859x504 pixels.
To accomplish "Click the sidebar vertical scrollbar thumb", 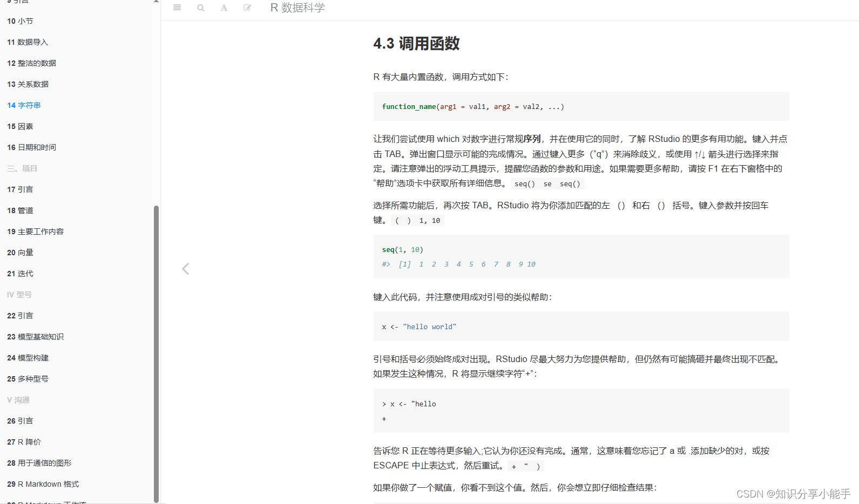I will click(156, 353).
